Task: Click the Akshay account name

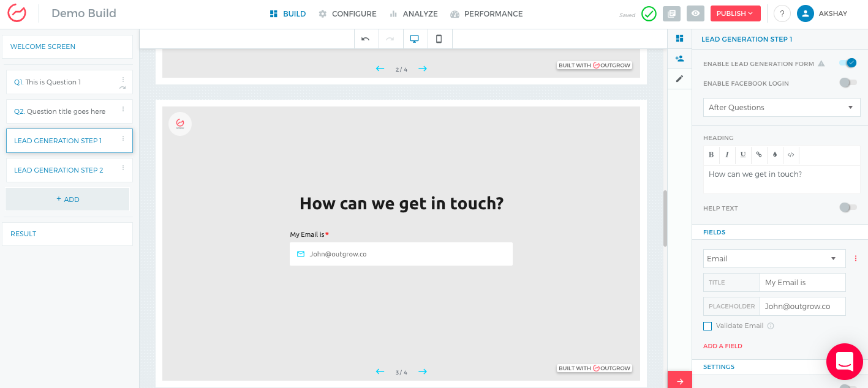Action: coord(833,13)
